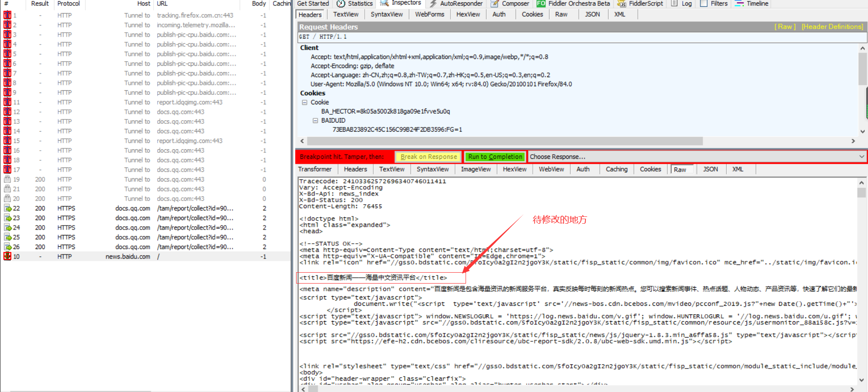Click breakpoint icon of session 10
This screenshot has width=868, height=392.
coord(7,256)
